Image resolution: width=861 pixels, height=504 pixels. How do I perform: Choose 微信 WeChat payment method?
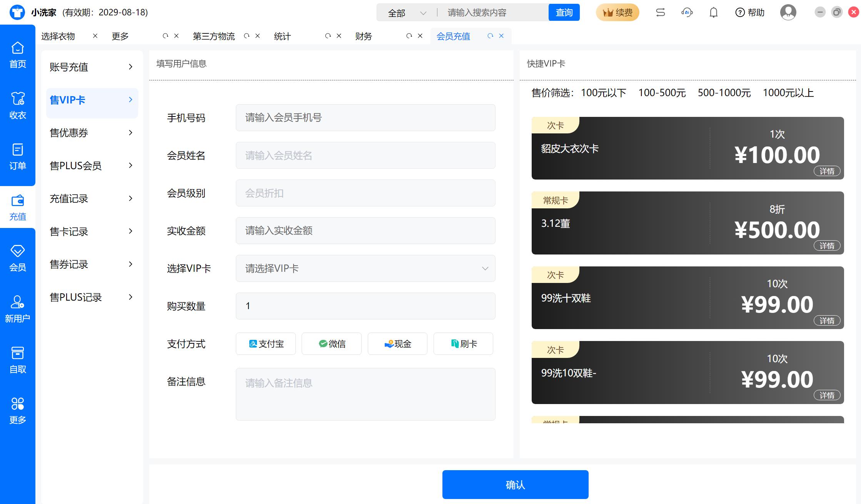pos(331,344)
